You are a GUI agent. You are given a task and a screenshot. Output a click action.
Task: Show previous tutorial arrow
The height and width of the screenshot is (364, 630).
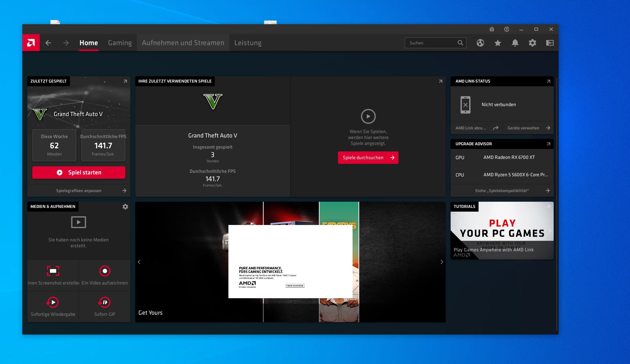(x=454, y=231)
